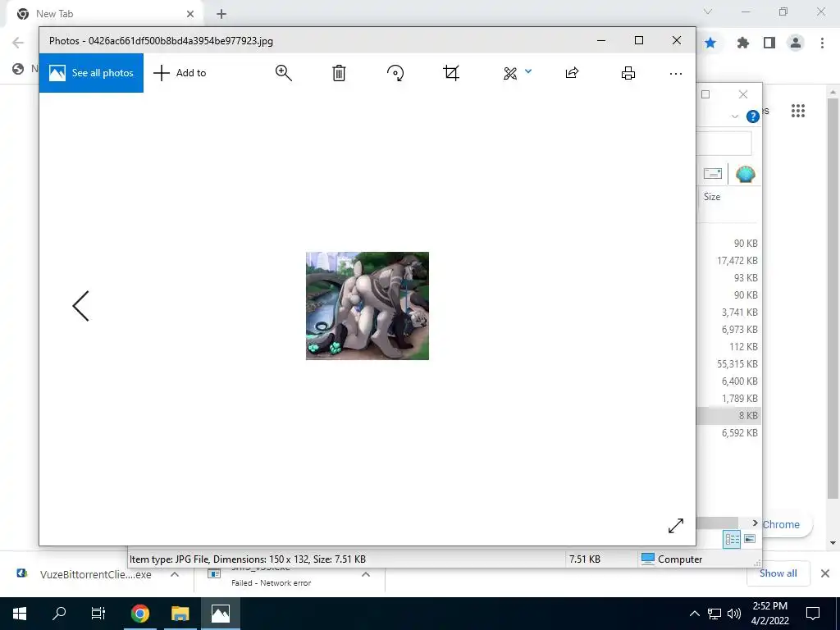This screenshot has width=840, height=630.
Task: Open the Add to menu
Action: (180, 73)
